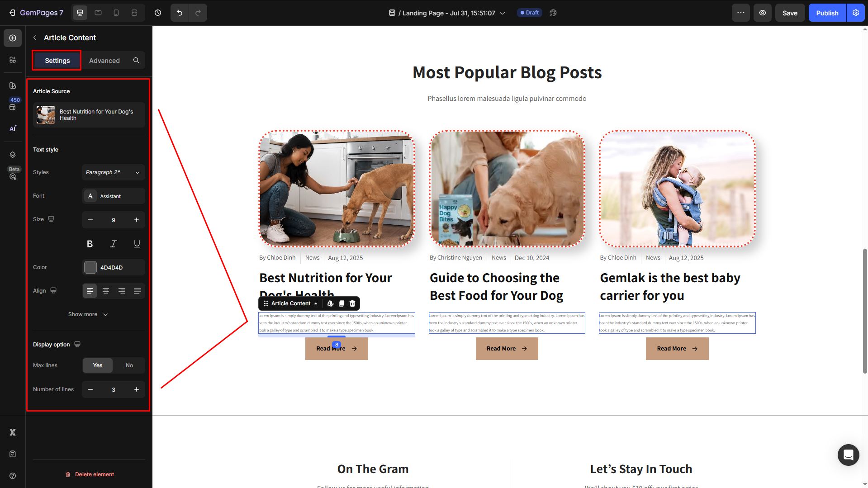
Task: Open version history clock icon
Action: (158, 13)
